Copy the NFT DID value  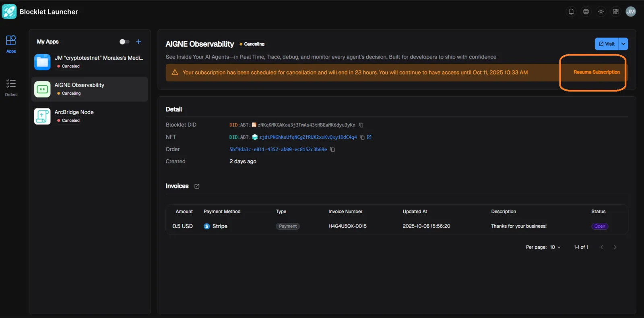click(362, 137)
